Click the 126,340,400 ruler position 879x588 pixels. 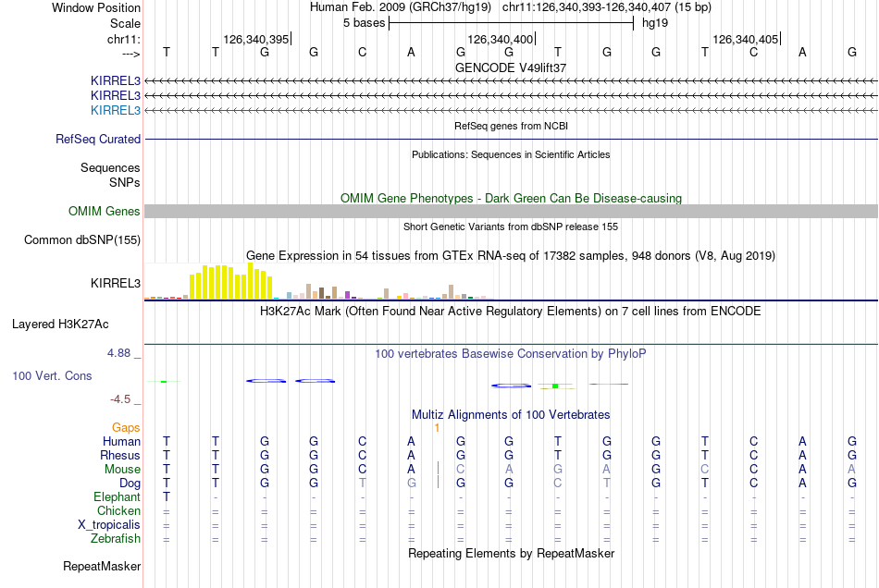[500, 39]
